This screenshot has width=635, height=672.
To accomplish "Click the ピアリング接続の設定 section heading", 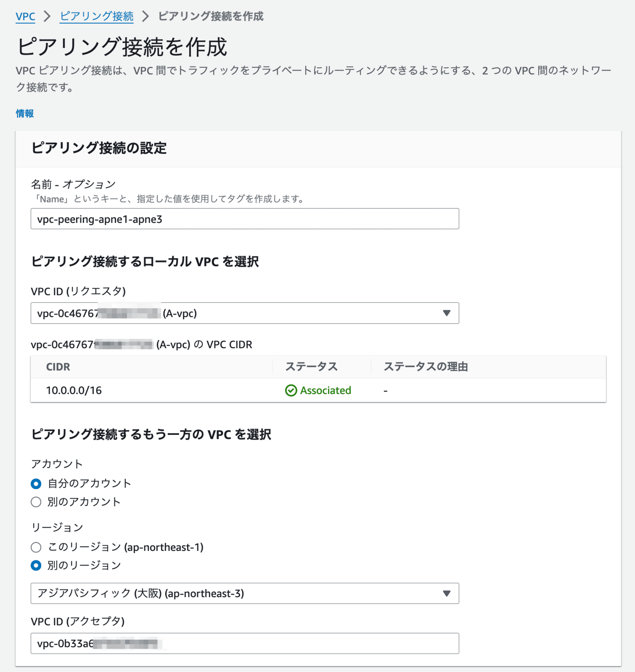I will point(99,148).
